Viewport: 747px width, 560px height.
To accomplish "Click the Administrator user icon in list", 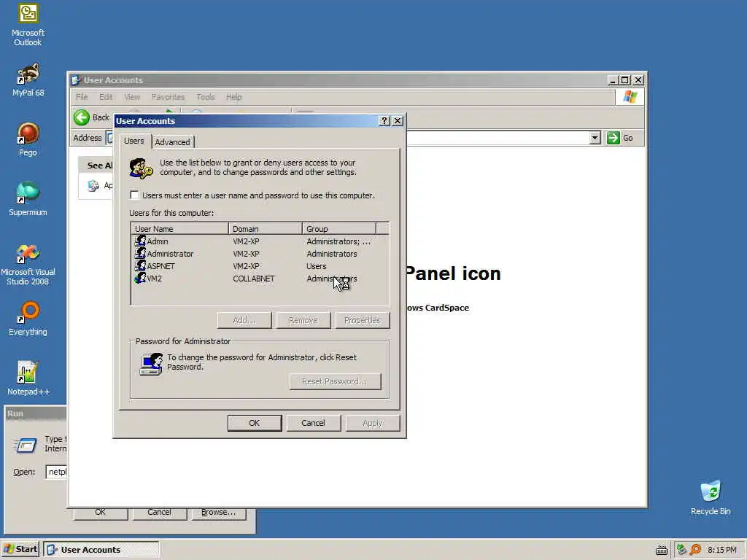I will (140, 253).
